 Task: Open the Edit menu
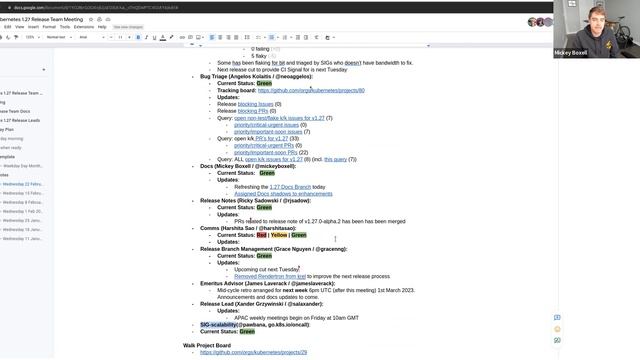click(8, 27)
